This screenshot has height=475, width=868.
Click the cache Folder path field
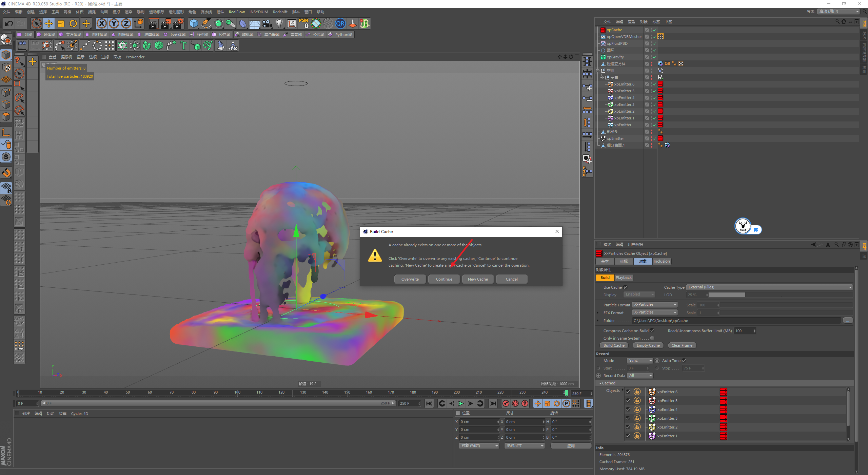tap(736, 321)
